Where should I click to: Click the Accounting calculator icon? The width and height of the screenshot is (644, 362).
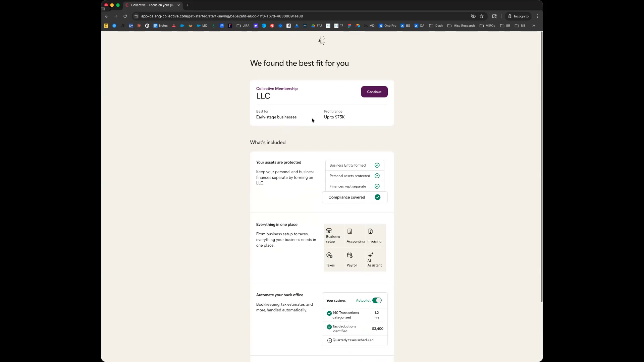click(x=350, y=231)
